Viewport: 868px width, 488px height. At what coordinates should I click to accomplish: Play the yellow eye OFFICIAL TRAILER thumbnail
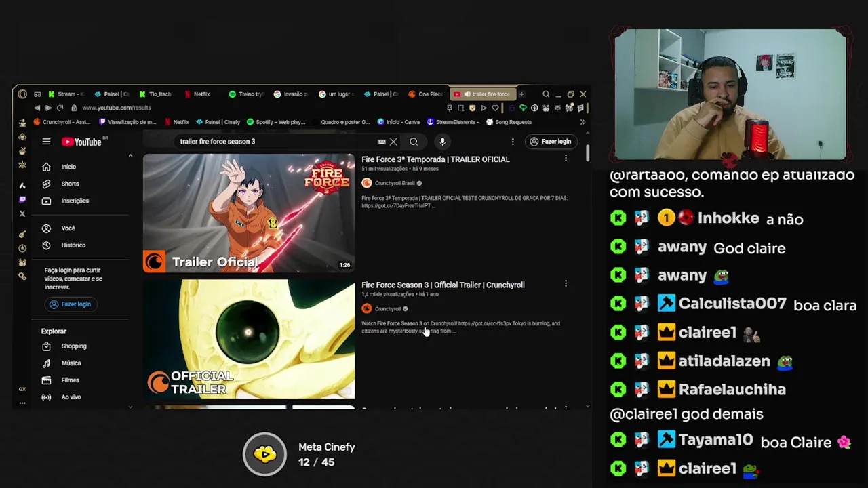(x=248, y=338)
